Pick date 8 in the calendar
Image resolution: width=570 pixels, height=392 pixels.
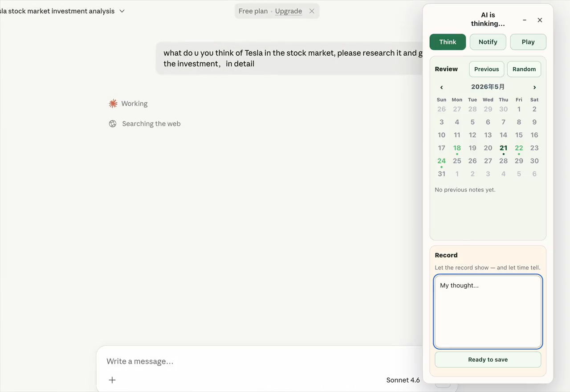click(519, 122)
